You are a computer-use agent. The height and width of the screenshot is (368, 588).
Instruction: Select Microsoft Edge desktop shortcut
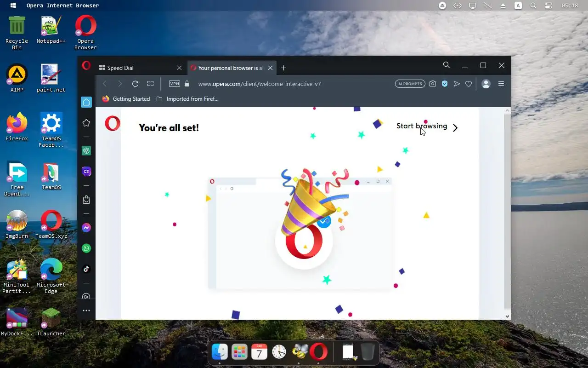pos(51,276)
